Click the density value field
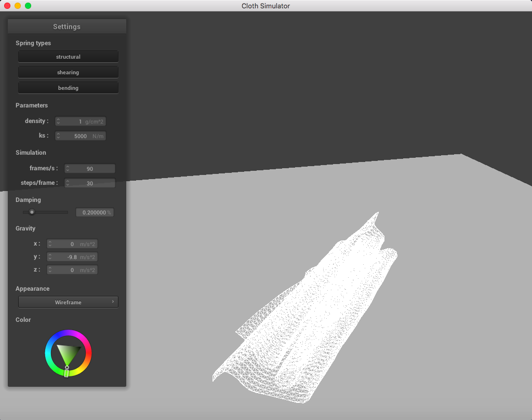 [81, 121]
